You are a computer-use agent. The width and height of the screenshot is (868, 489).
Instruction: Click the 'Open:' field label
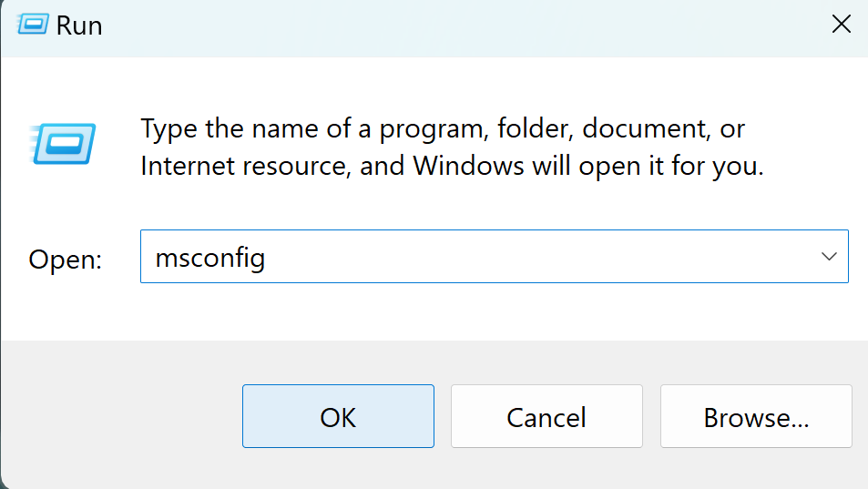pyautogui.click(x=66, y=260)
